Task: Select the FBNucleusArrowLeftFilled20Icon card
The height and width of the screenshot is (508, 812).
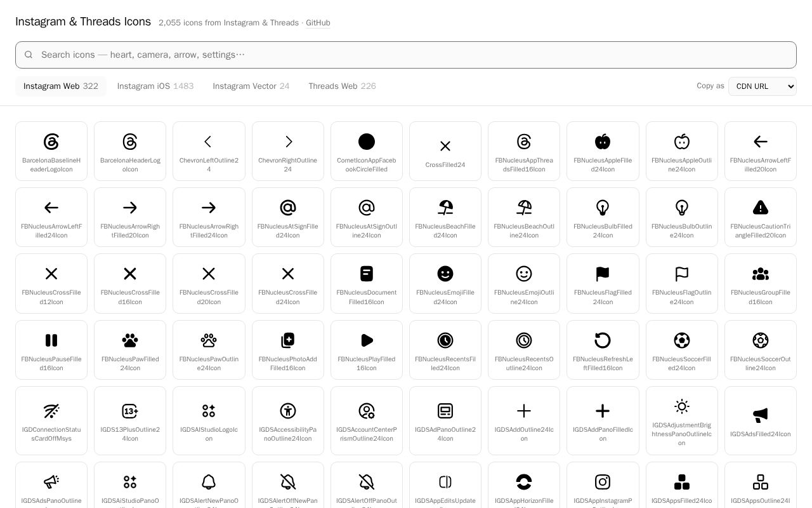Action: pos(761,151)
